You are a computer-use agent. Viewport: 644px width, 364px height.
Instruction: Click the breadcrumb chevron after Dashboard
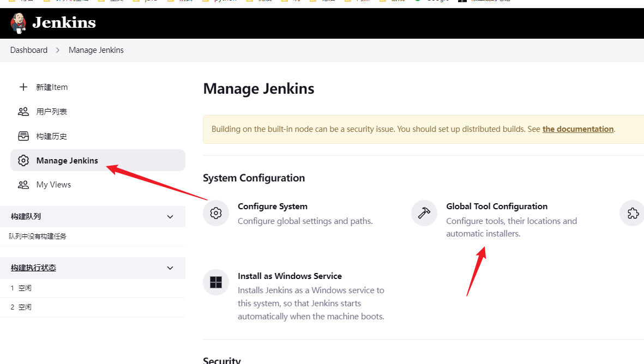pyautogui.click(x=58, y=50)
